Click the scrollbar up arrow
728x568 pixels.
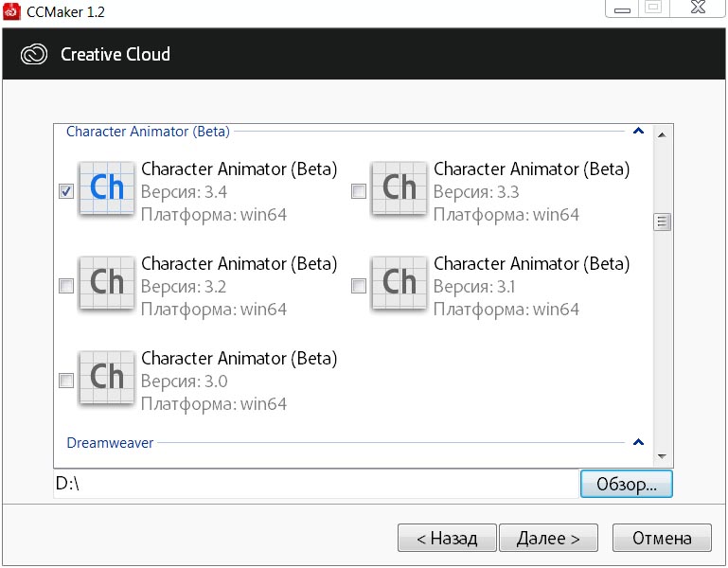tap(662, 135)
